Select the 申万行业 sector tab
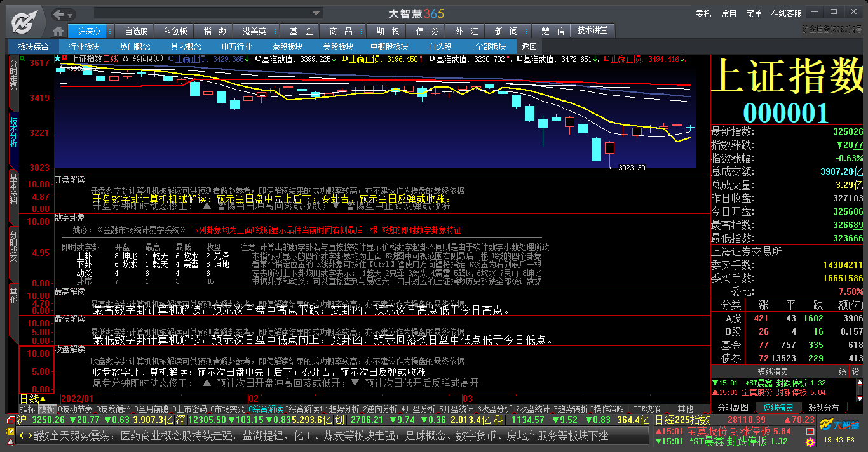This screenshot has height=452, width=868. [x=237, y=46]
